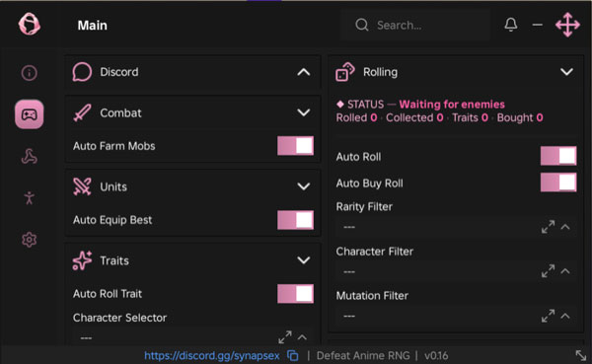Click the Combat section title
This screenshot has width=592, height=364.
(120, 112)
